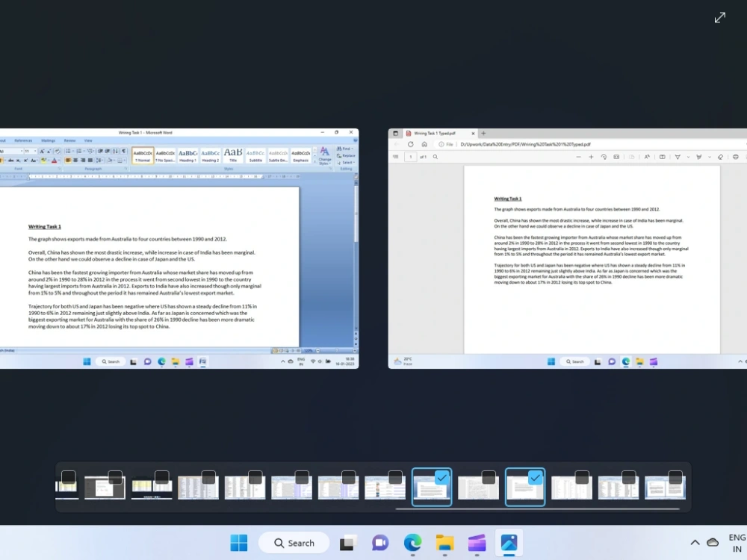The height and width of the screenshot is (560, 747).
Task: Check the fourth filmstrip thumbnail's checkbox
Action: point(208,478)
